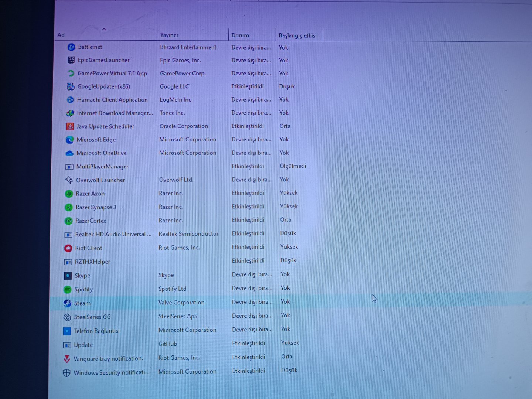This screenshot has width=532, height=399.
Task: Select the Update icon in the GitHub row
Action: coord(67,345)
